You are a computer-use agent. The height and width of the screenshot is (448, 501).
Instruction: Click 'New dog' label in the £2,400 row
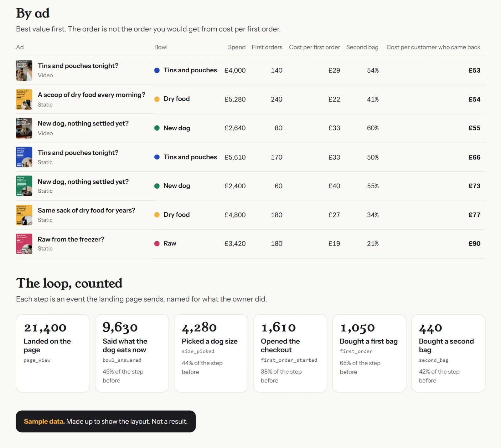coord(177,186)
